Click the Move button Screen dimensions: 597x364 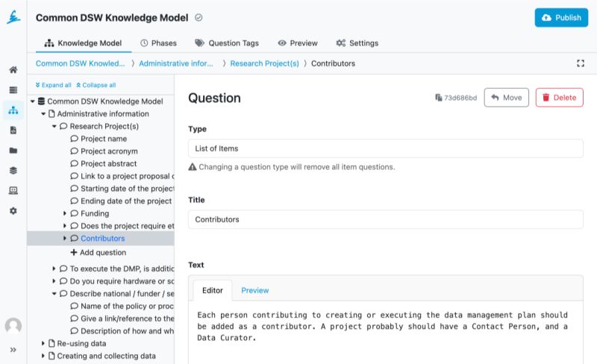pos(506,98)
